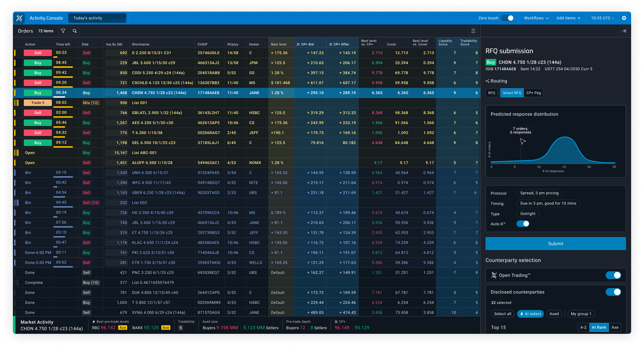The width and height of the screenshot is (644, 348).
Task: Open the orders filter funnel icon
Action: [x=63, y=31]
